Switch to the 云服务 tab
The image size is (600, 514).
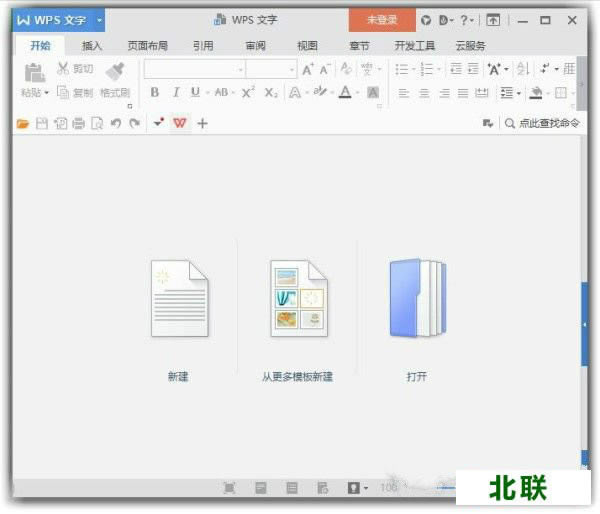click(x=470, y=46)
